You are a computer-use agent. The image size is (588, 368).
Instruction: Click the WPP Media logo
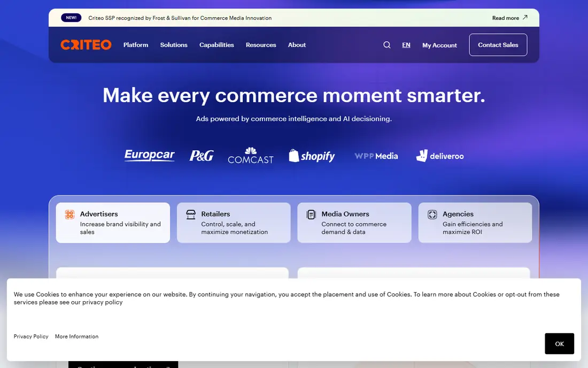coord(376,156)
